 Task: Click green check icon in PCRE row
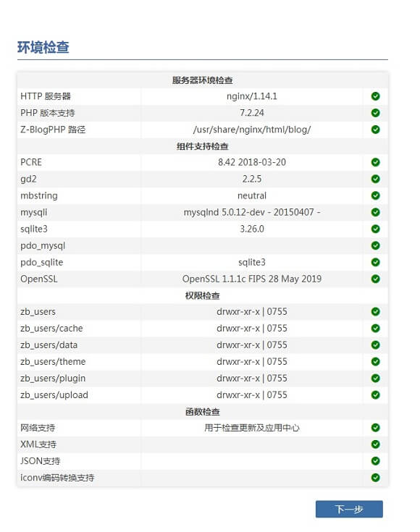[x=375, y=163]
